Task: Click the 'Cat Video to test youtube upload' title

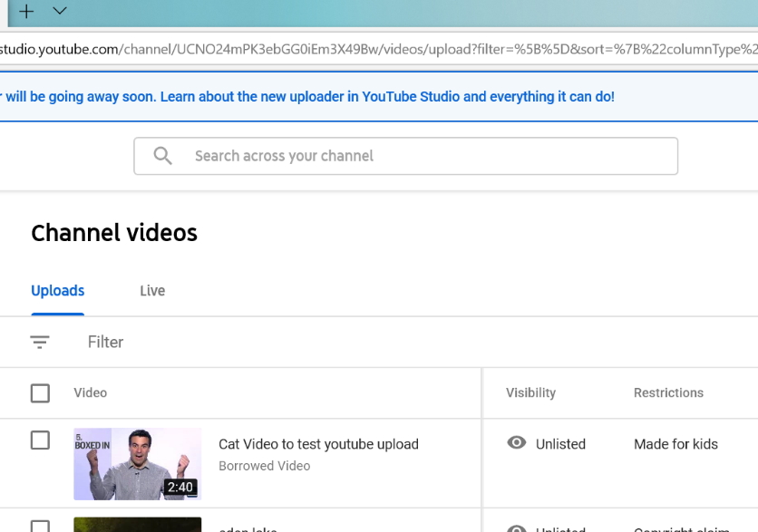Action: (x=318, y=444)
